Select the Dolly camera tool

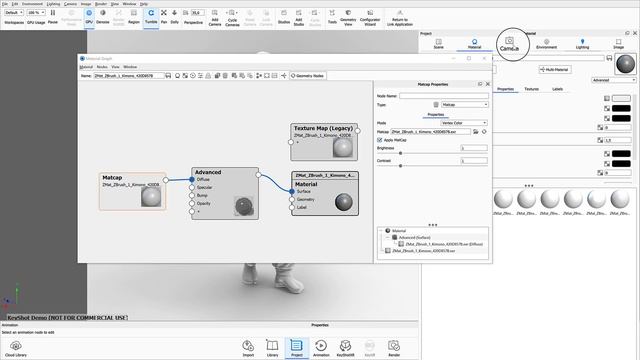click(x=175, y=17)
